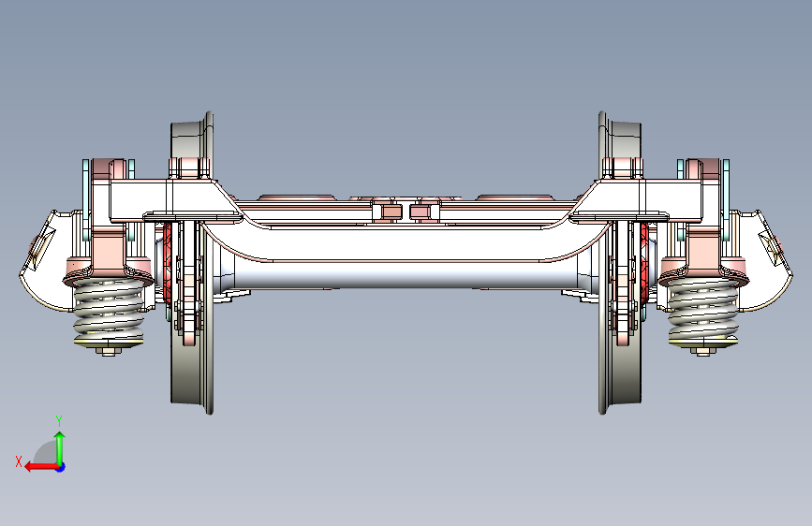This screenshot has width=812, height=526.
Task: Click the red X axis arrow of triad
Action: [41, 467]
